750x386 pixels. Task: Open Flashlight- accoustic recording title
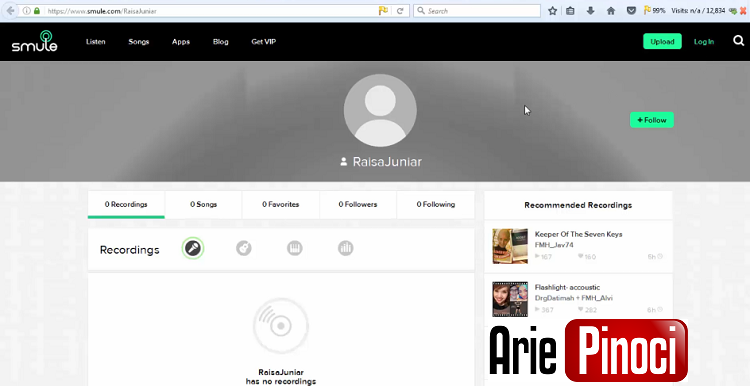point(567,287)
